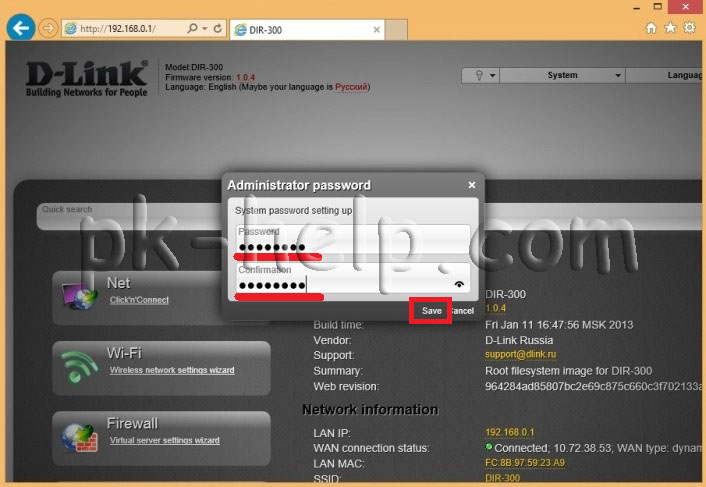Screen dimensions: 706x487
Task: Click the Wi-Fi heading text
Action: coord(124,353)
